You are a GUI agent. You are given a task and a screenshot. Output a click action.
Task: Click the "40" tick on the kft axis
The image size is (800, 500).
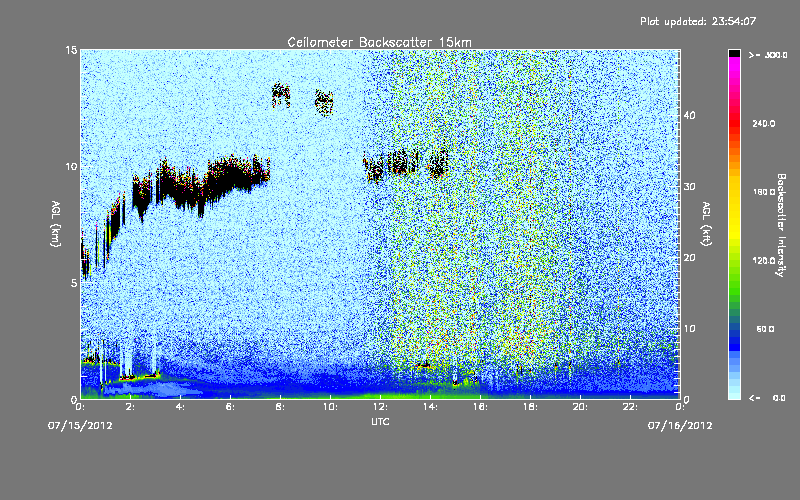pos(689,115)
